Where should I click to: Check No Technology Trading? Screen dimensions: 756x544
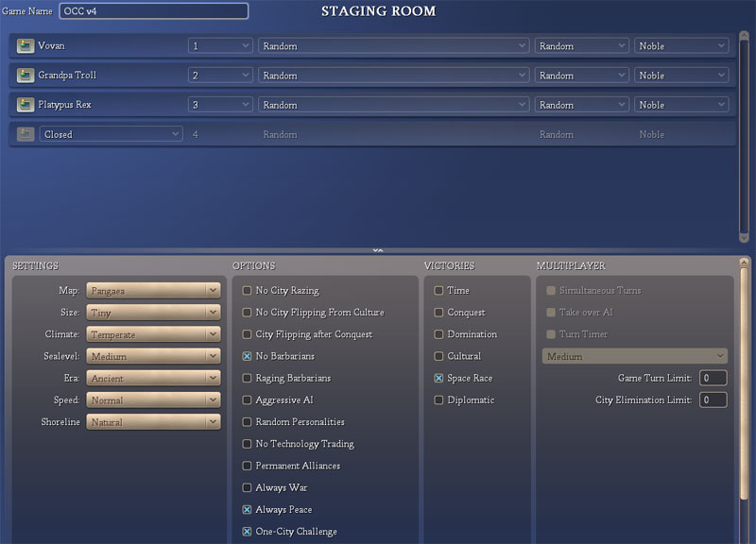click(247, 444)
